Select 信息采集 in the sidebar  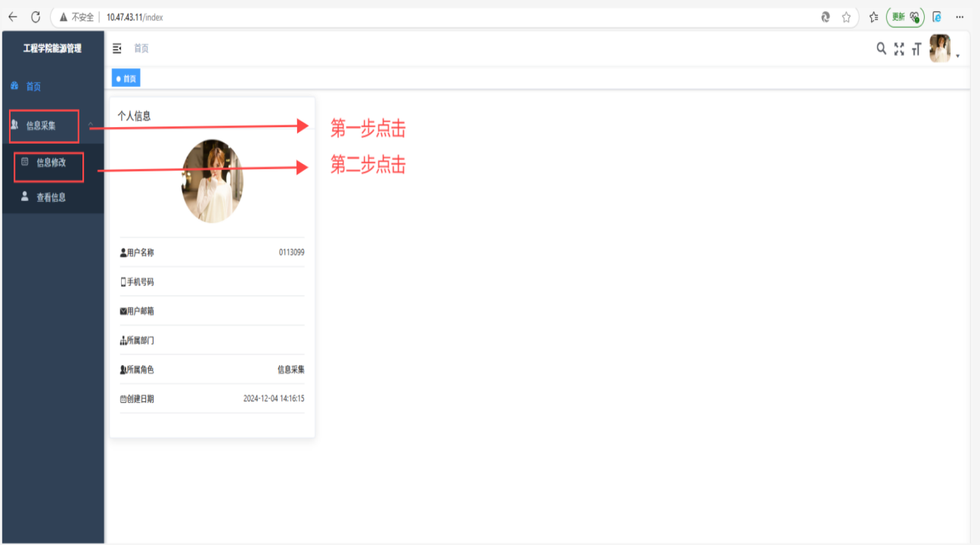pyautogui.click(x=41, y=125)
